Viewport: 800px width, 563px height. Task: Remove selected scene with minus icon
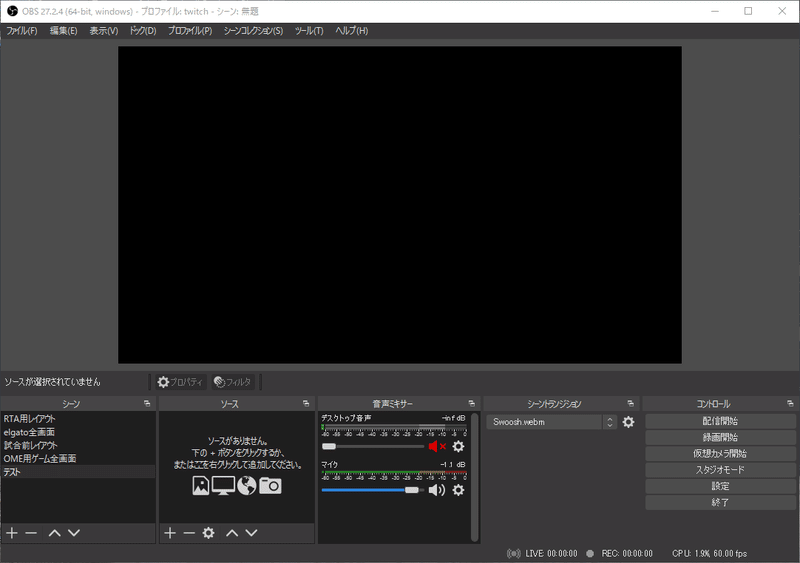click(x=31, y=533)
